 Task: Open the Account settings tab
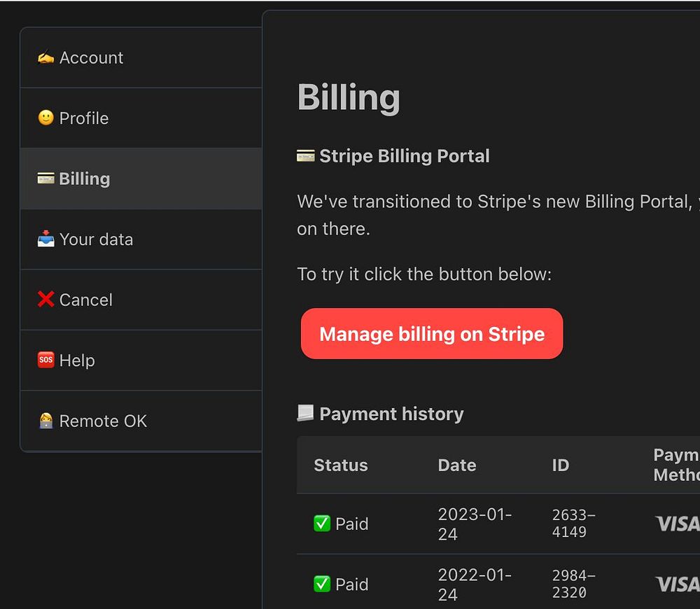click(141, 57)
